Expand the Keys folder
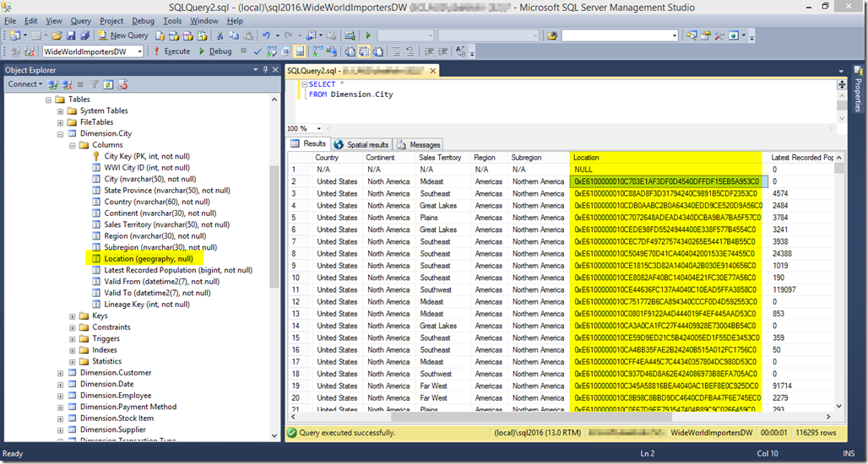This screenshot has height=464, width=868. coord(73,316)
